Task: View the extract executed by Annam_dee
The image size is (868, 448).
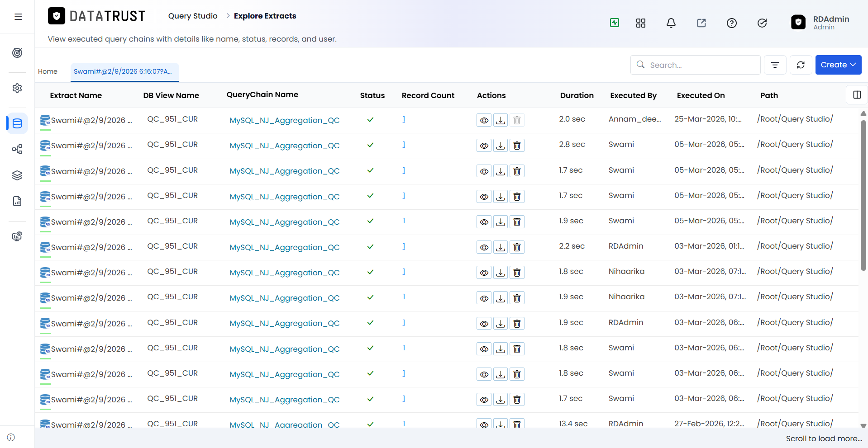Action: (484, 120)
